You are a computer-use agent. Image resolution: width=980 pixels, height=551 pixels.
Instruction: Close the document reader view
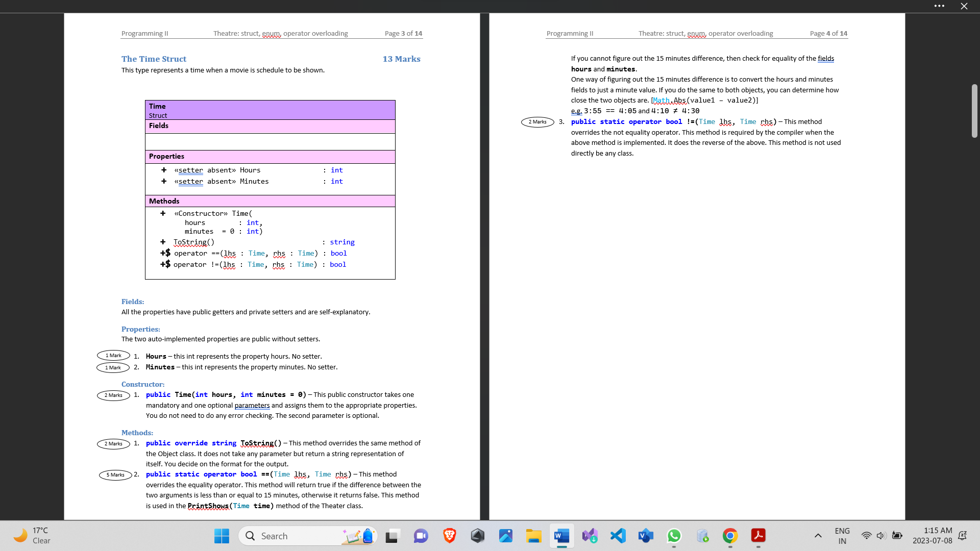tap(964, 6)
